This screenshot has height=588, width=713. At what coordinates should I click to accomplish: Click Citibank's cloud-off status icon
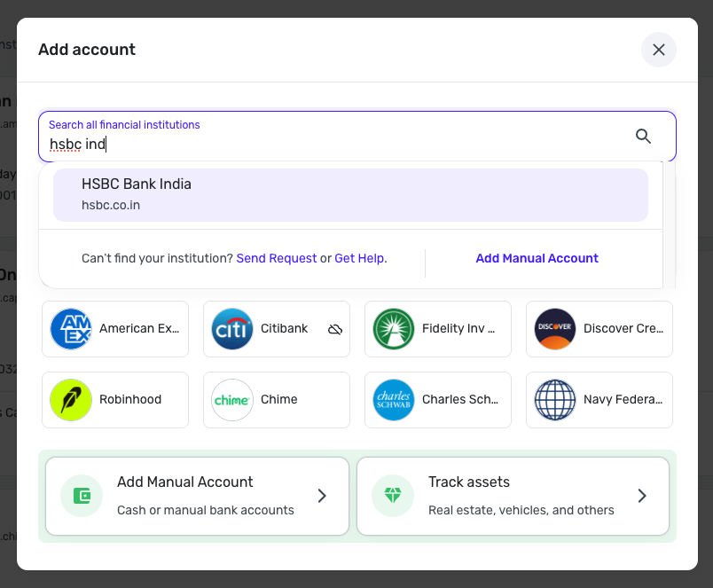click(x=335, y=329)
